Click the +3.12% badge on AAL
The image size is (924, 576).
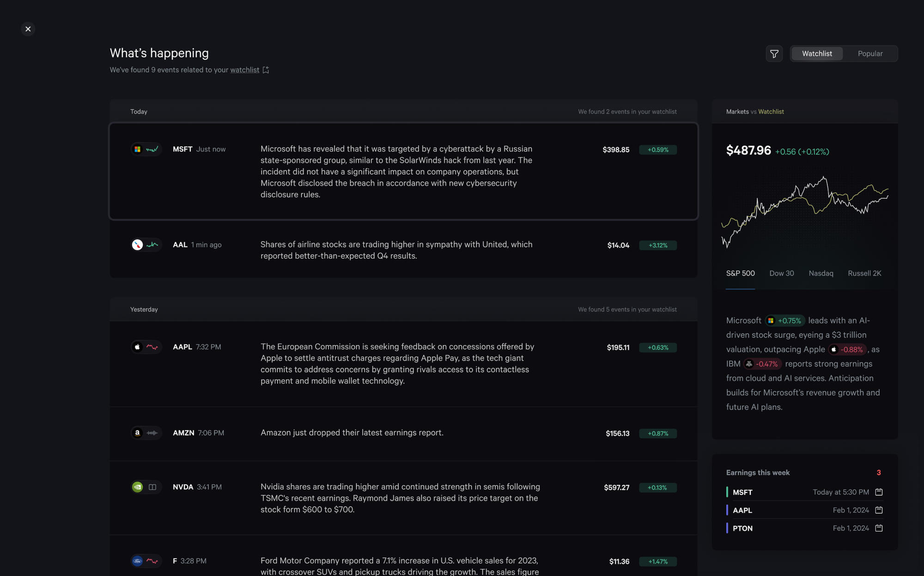pyautogui.click(x=657, y=245)
